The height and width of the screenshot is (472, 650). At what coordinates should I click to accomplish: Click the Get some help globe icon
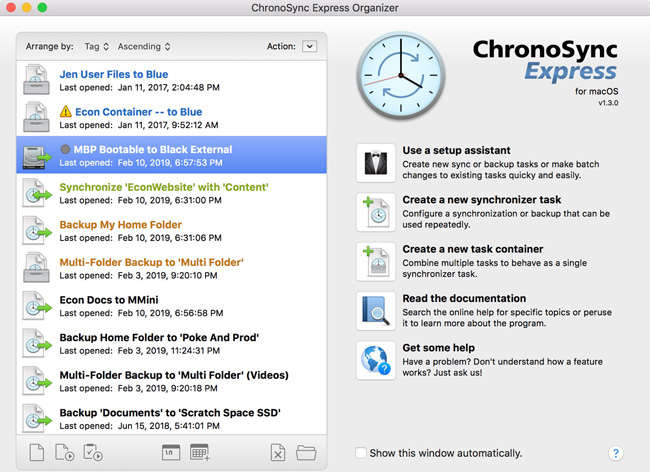pos(376,360)
